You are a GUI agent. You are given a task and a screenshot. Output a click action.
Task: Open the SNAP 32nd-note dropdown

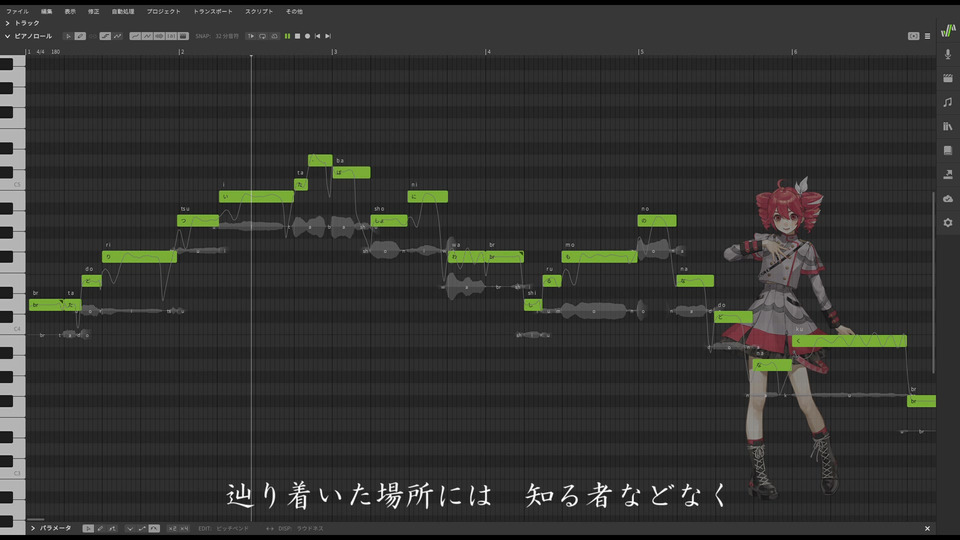pyautogui.click(x=227, y=36)
